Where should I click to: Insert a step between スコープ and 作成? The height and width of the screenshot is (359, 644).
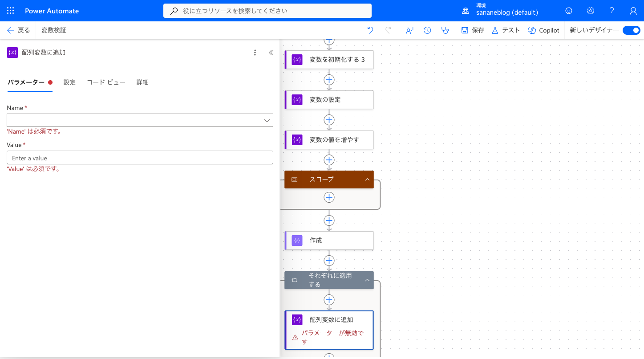pyautogui.click(x=329, y=220)
